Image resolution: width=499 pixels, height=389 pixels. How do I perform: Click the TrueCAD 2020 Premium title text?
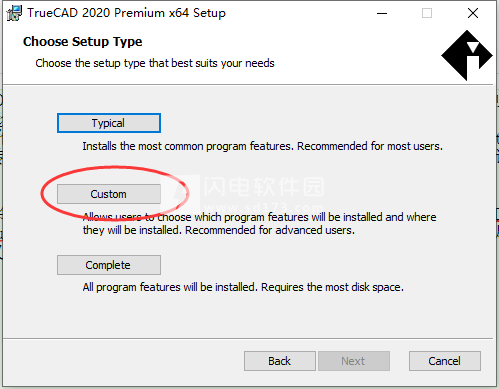pyautogui.click(x=126, y=13)
